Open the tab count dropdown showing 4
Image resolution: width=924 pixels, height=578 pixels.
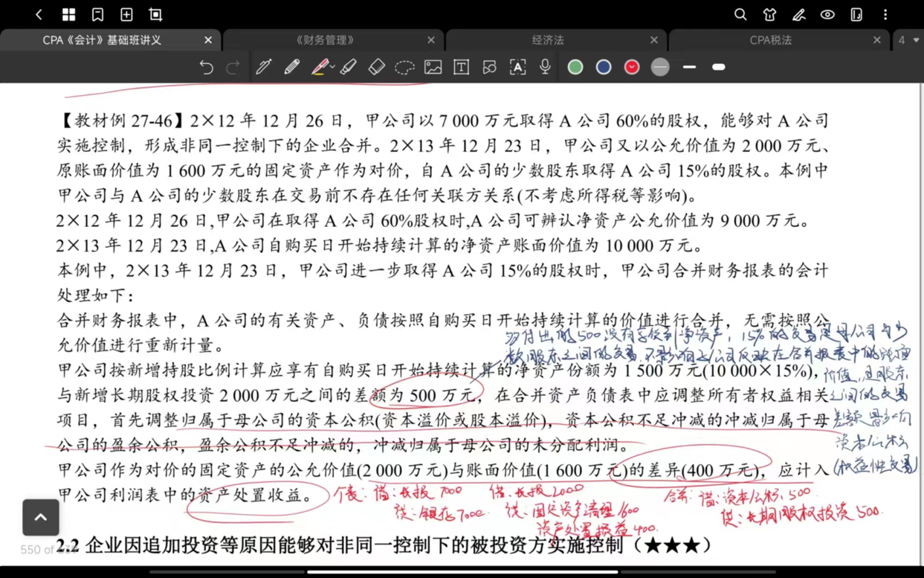(x=908, y=40)
